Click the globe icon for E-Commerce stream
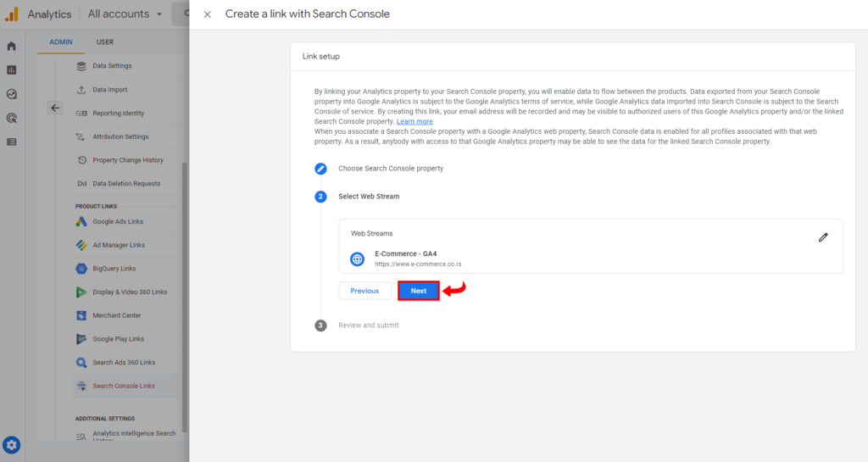868x462 pixels. [357, 259]
